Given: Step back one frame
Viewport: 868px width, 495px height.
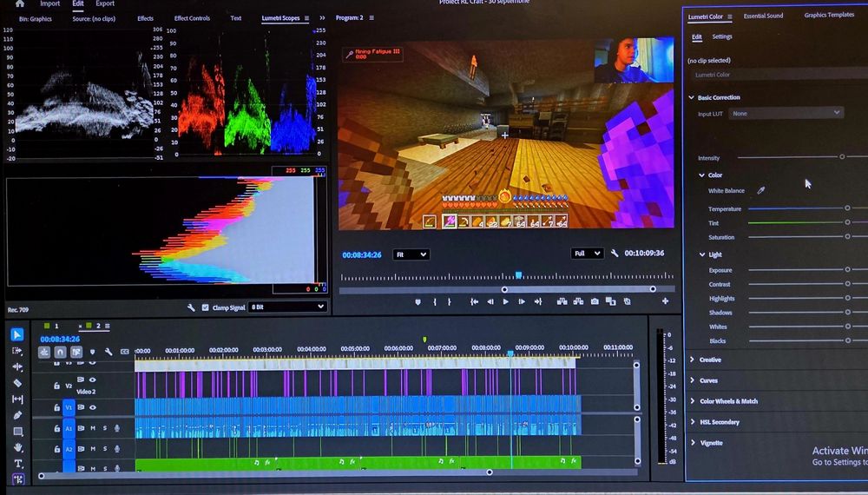Looking at the screenshot, I should pyautogui.click(x=490, y=301).
